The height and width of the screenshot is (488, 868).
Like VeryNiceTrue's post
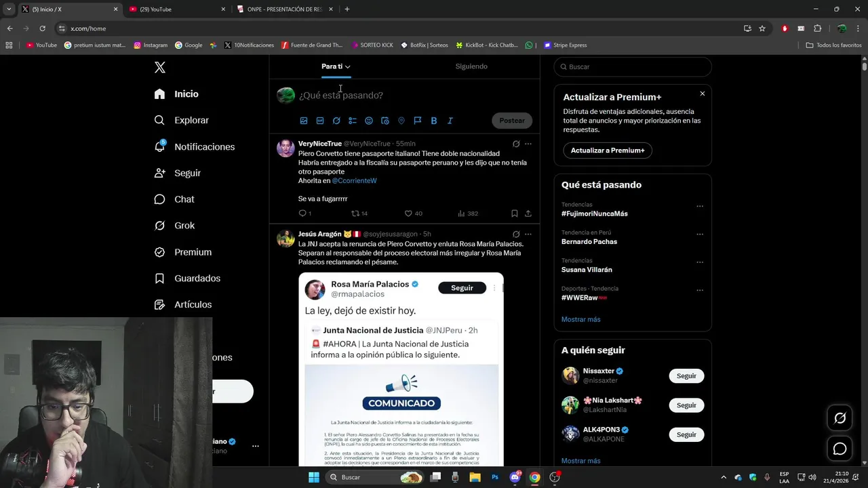tap(413, 213)
